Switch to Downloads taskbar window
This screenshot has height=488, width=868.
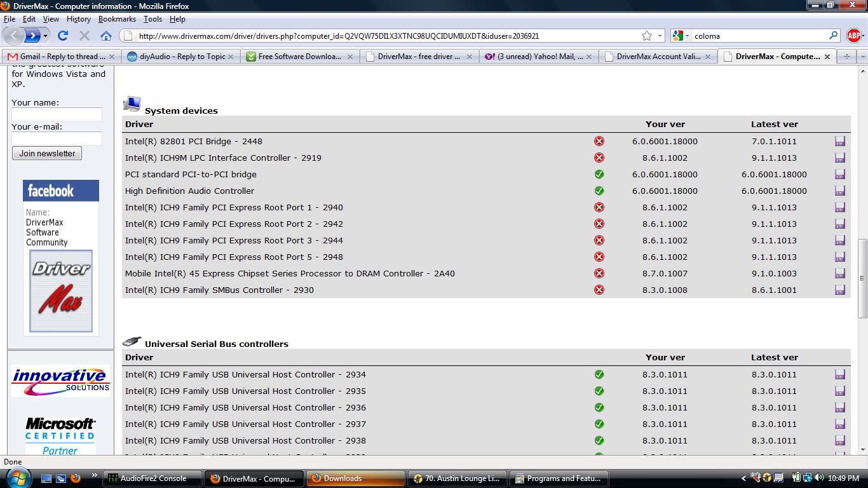pos(356,478)
